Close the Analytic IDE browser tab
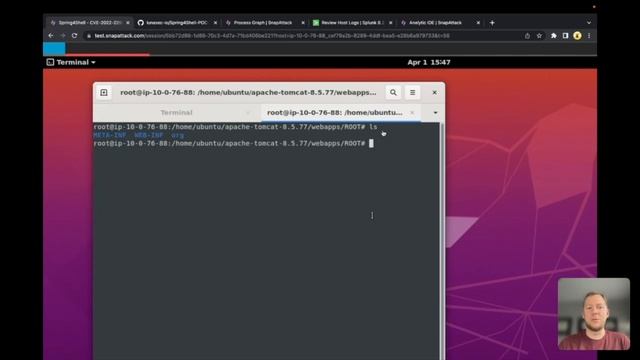This screenshot has width=640, height=360. coord(478,23)
